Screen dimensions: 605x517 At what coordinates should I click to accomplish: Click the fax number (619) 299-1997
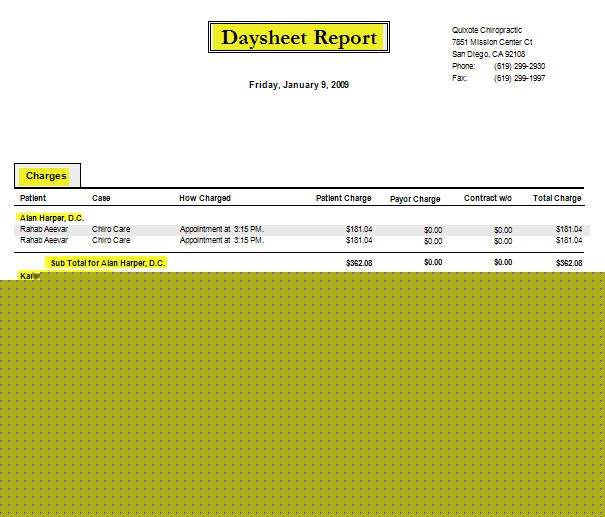pyautogui.click(x=519, y=78)
